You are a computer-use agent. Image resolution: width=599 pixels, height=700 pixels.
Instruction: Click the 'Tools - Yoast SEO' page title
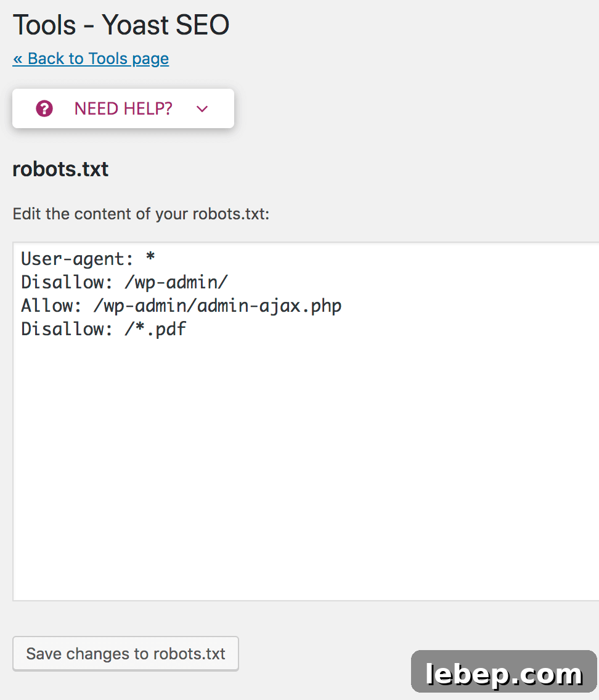click(121, 25)
